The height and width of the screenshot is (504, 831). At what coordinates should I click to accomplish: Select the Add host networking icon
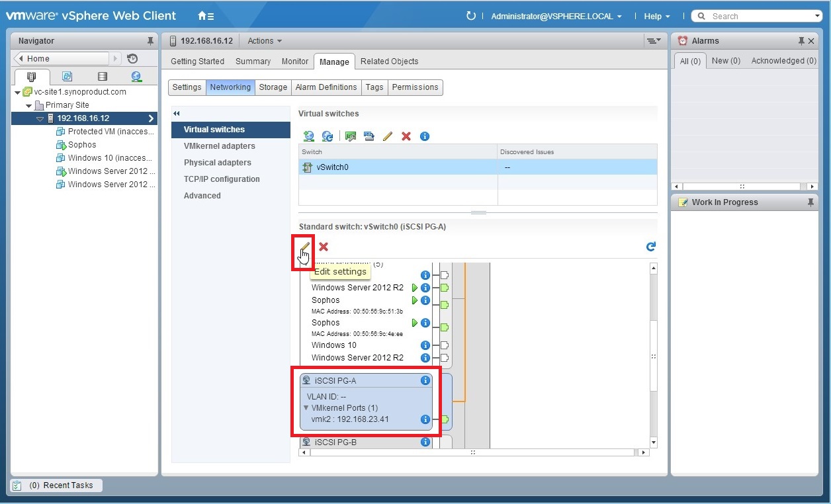tap(309, 136)
